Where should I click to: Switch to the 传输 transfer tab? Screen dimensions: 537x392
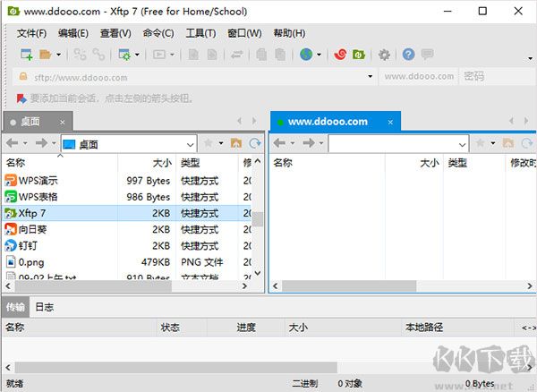(x=15, y=307)
